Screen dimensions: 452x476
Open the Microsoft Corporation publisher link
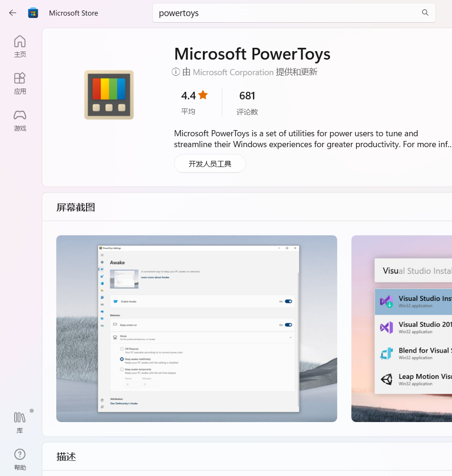[233, 72]
